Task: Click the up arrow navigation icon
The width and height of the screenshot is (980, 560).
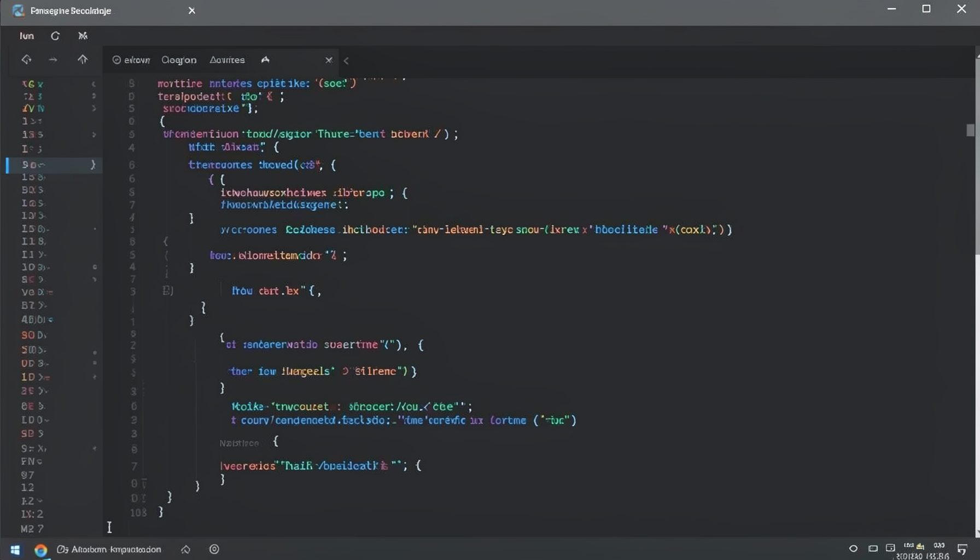Action: [x=83, y=59]
